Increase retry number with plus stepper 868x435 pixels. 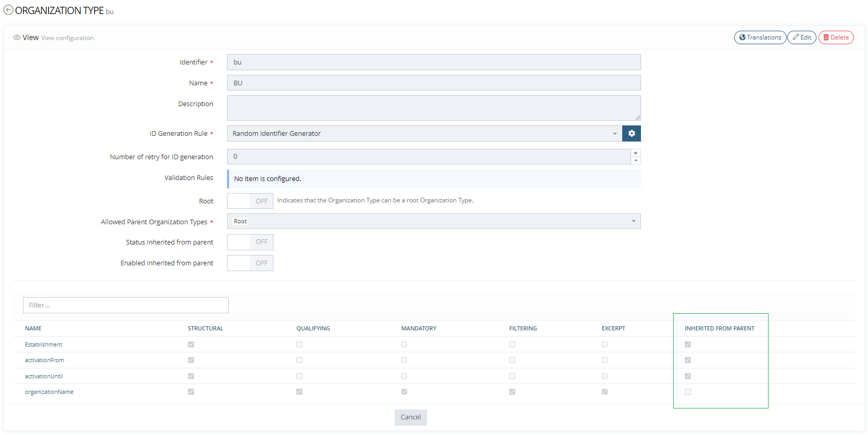coord(635,153)
